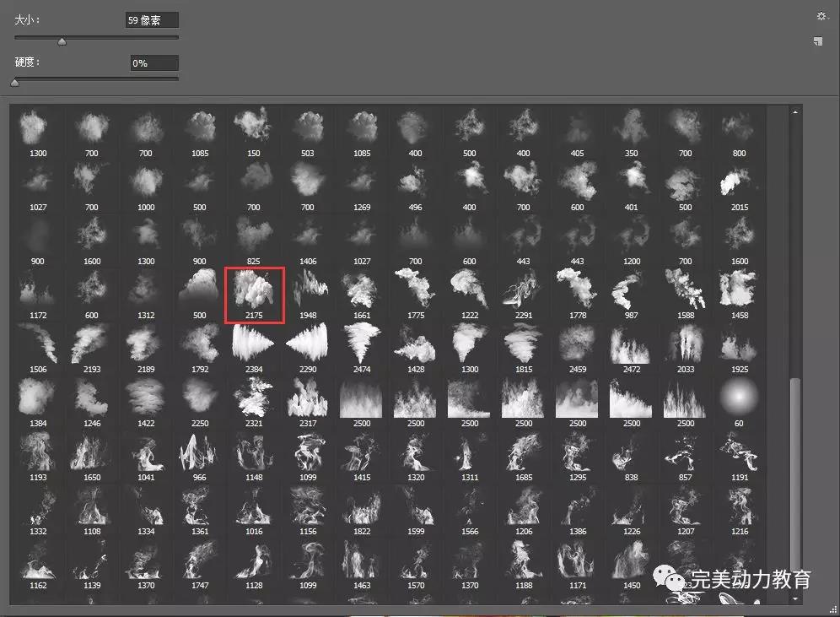Click the hardness field showing 0%
The width and height of the screenshot is (840, 617).
click(153, 63)
